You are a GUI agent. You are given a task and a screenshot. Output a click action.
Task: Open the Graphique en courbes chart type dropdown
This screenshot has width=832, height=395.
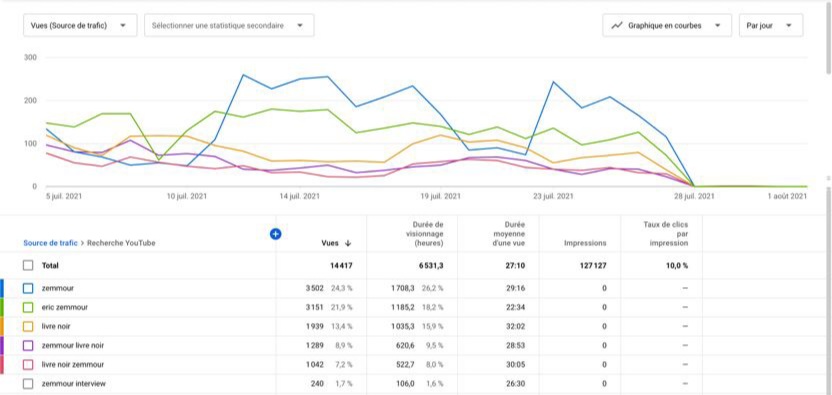pos(667,25)
